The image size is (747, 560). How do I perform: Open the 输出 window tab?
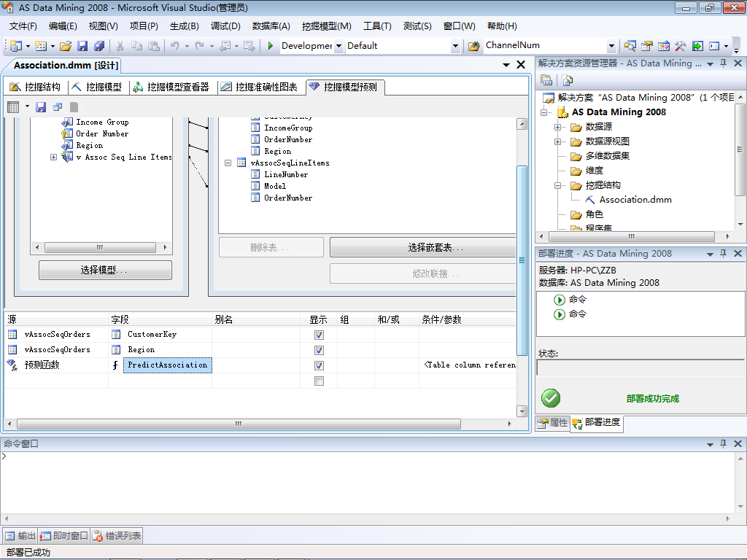[20, 536]
